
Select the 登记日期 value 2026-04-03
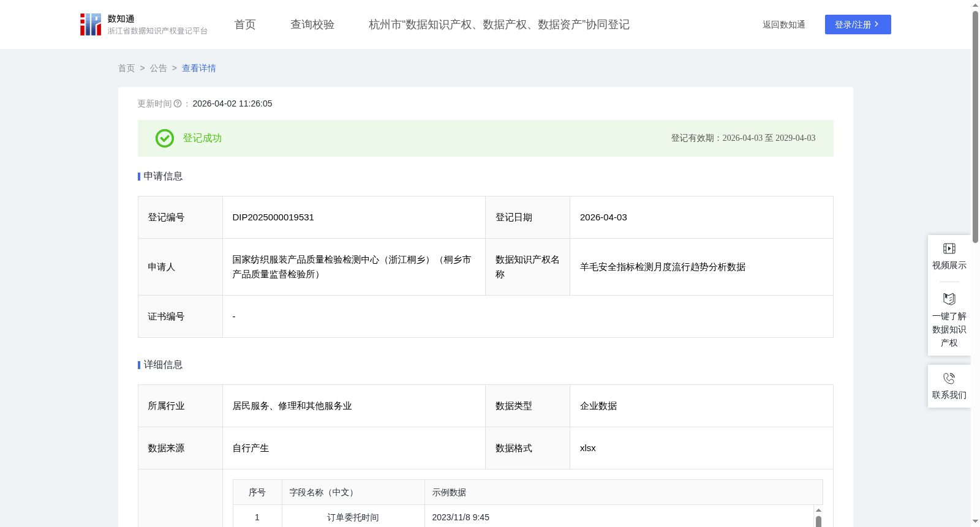click(603, 217)
